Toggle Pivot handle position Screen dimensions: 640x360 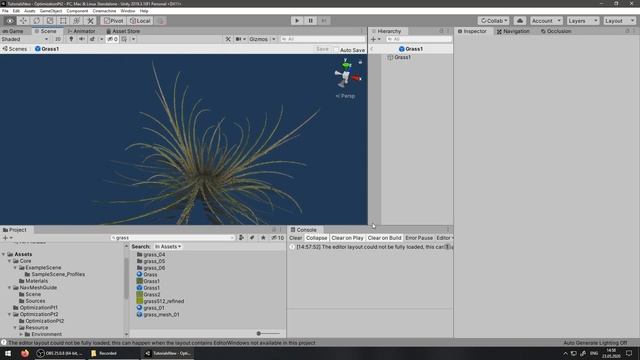tap(113, 21)
